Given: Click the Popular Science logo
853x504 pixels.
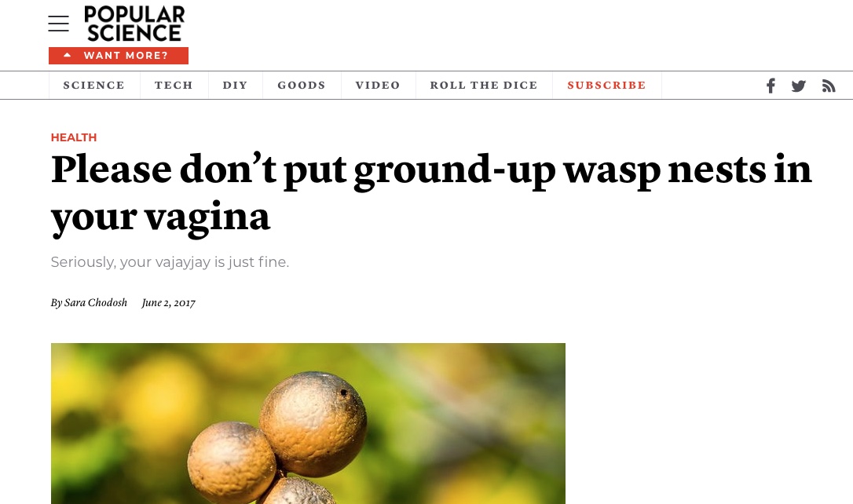Looking at the screenshot, I should pyautogui.click(x=134, y=24).
